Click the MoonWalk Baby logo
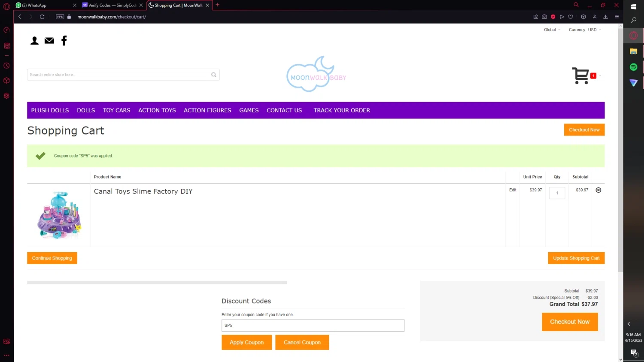Screen dimensions: 644x362 coord(316,74)
